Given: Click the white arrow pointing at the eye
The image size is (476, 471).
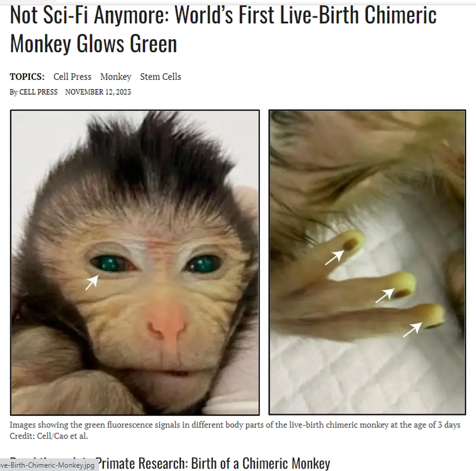Looking at the screenshot, I should click(92, 282).
